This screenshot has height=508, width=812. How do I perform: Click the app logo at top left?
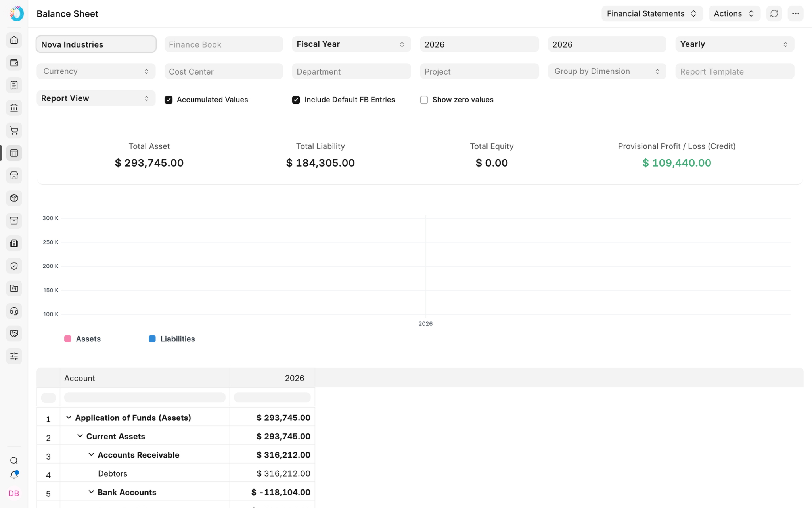click(17, 13)
